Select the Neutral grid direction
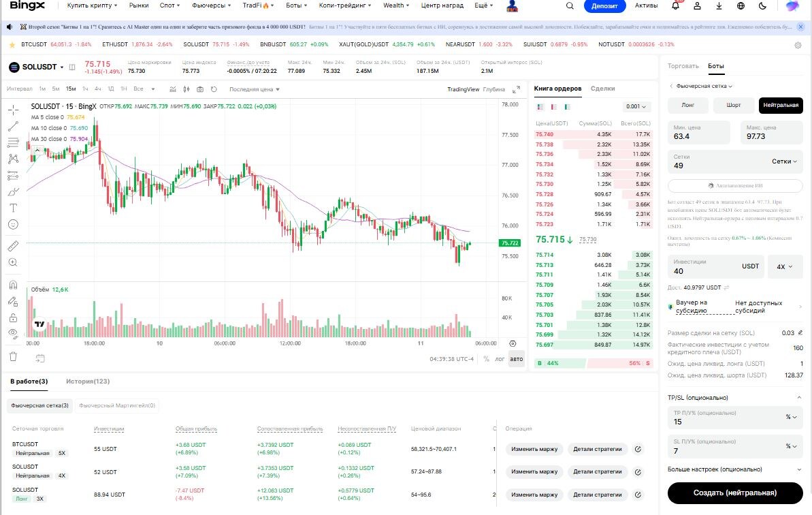Screen dimensions: 812x515 (781, 105)
